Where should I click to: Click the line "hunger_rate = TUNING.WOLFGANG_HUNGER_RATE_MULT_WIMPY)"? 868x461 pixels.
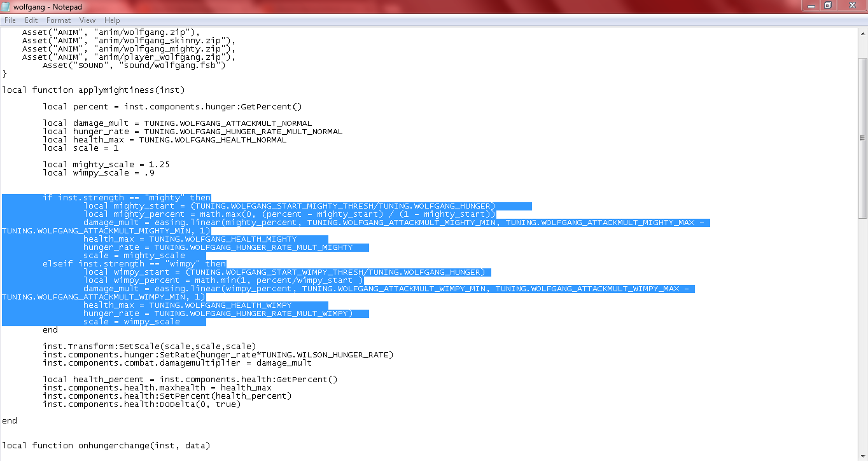[x=218, y=313]
